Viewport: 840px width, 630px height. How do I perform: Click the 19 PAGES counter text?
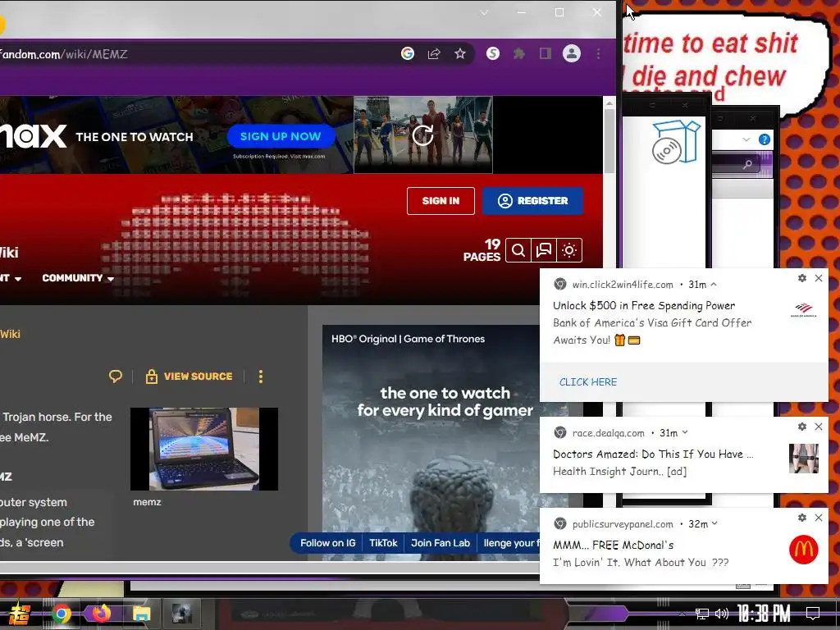[482, 250]
